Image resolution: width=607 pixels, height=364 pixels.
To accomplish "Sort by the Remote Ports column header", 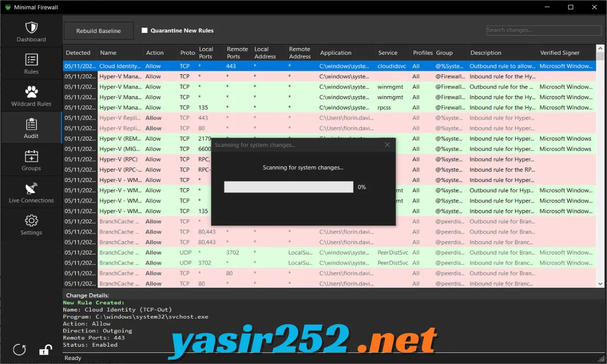I will (x=238, y=53).
